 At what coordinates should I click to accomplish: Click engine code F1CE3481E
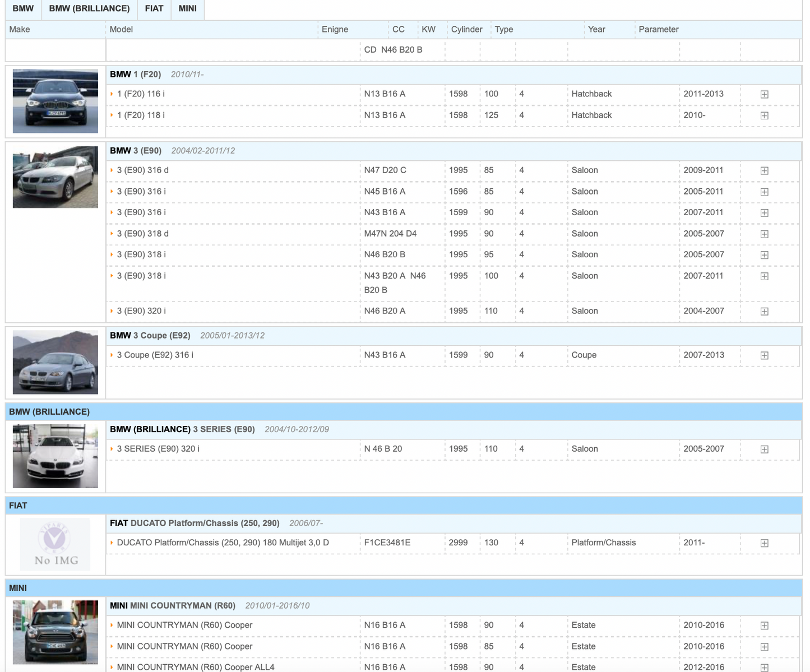(x=387, y=543)
